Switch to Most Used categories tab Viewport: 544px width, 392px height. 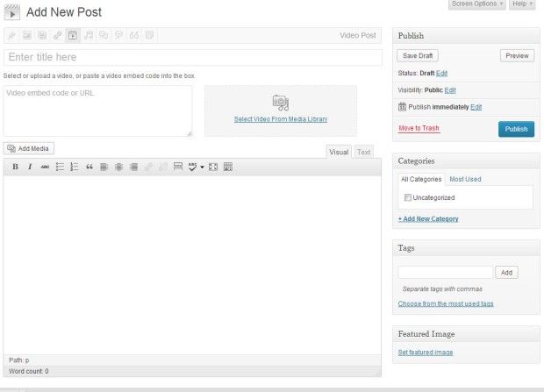point(465,179)
